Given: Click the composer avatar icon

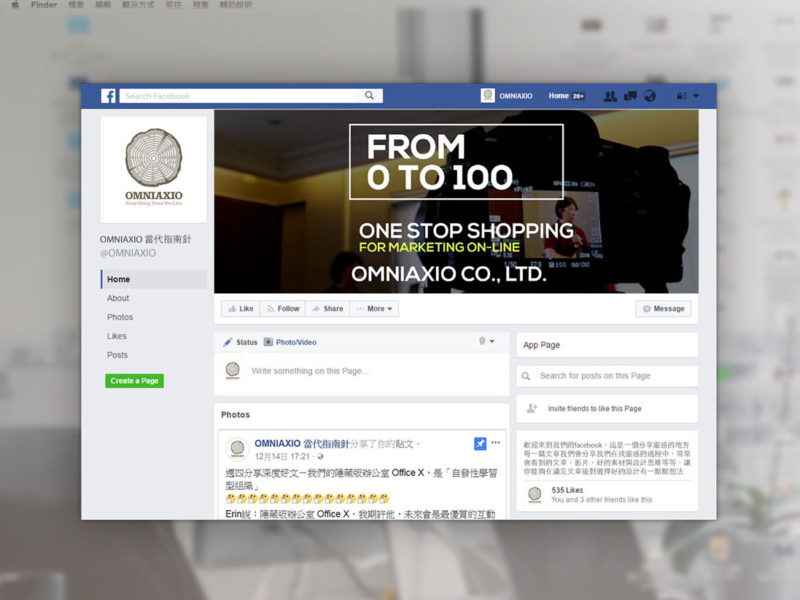Looking at the screenshot, I should [233, 370].
